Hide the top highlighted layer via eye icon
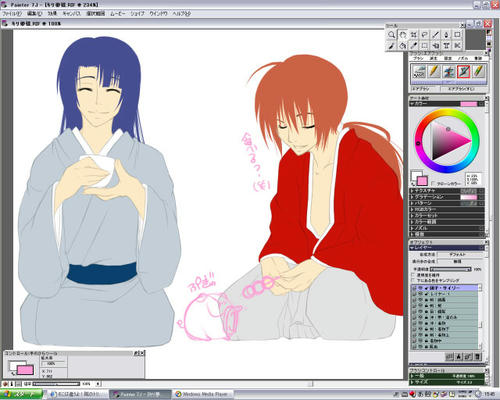This screenshot has height=400, width=500. [421, 288]
